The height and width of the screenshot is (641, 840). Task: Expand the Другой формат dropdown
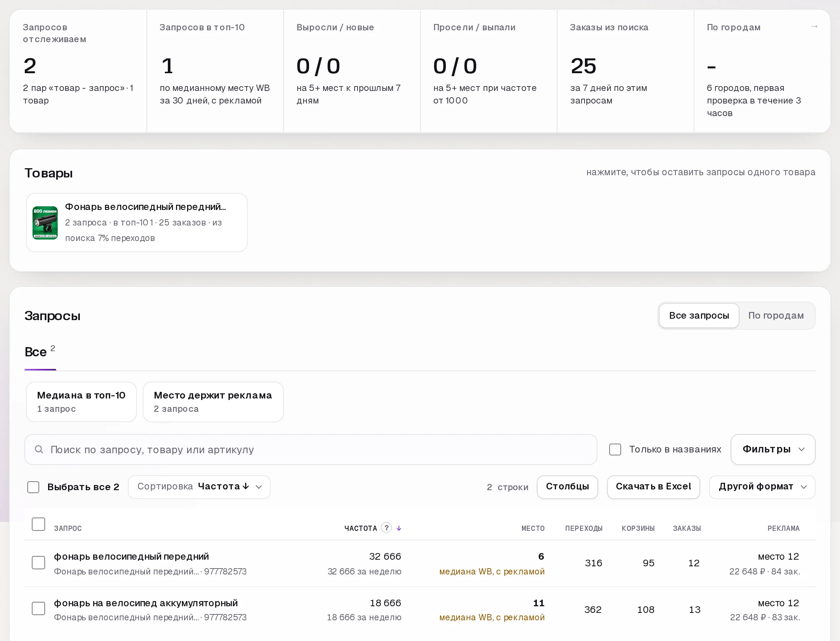click(x=762, y=487)
